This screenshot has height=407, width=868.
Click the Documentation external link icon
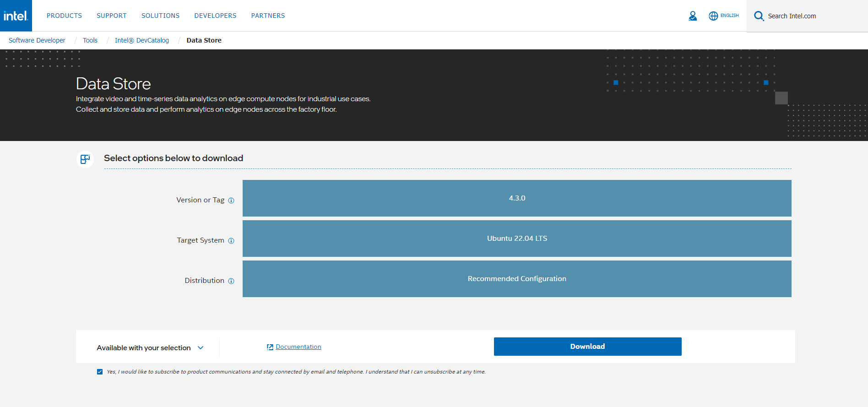tap(270, 347)
